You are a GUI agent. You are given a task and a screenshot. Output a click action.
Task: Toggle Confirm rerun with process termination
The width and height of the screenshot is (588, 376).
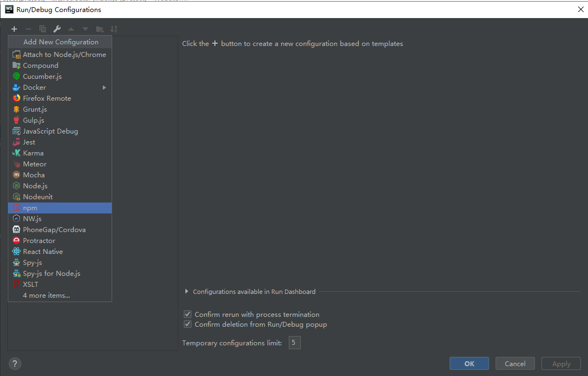(188, 314)
